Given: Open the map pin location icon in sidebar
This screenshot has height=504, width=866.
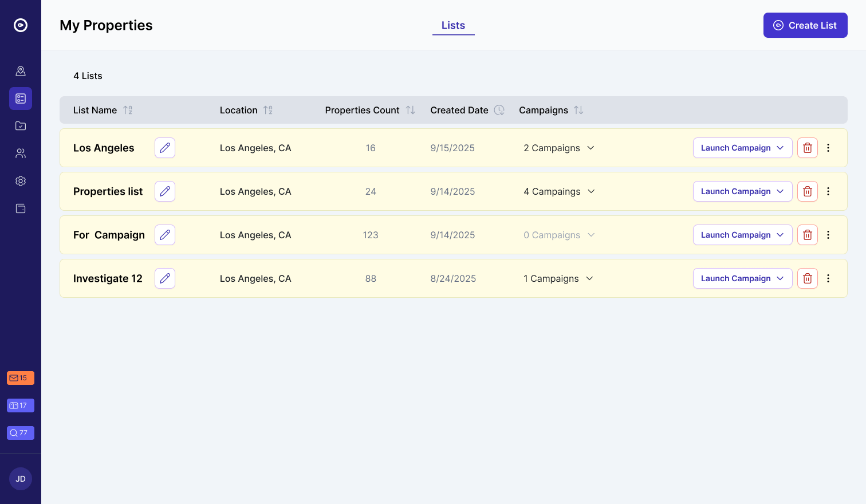Looking at the screenshot, I should (21, 70).
